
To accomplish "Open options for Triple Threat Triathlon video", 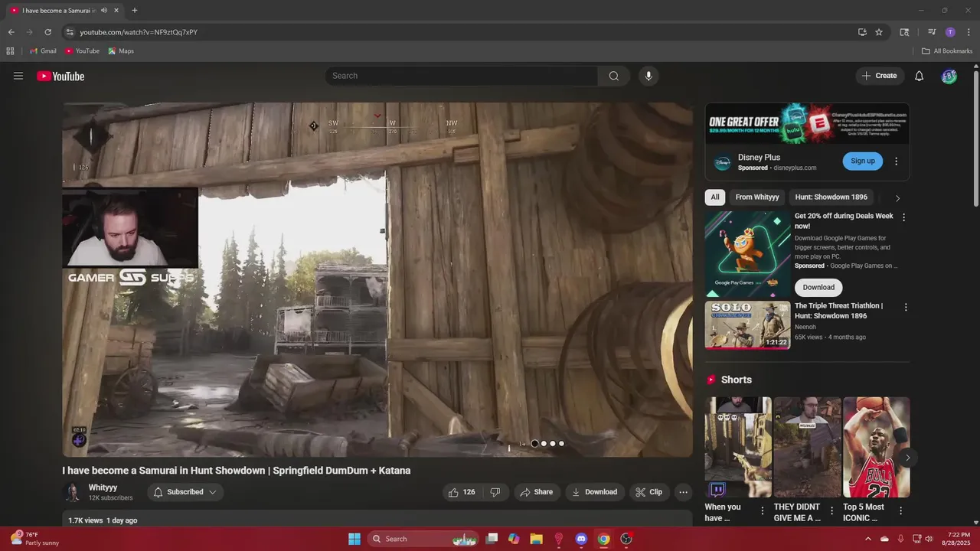I will [906, 307].
